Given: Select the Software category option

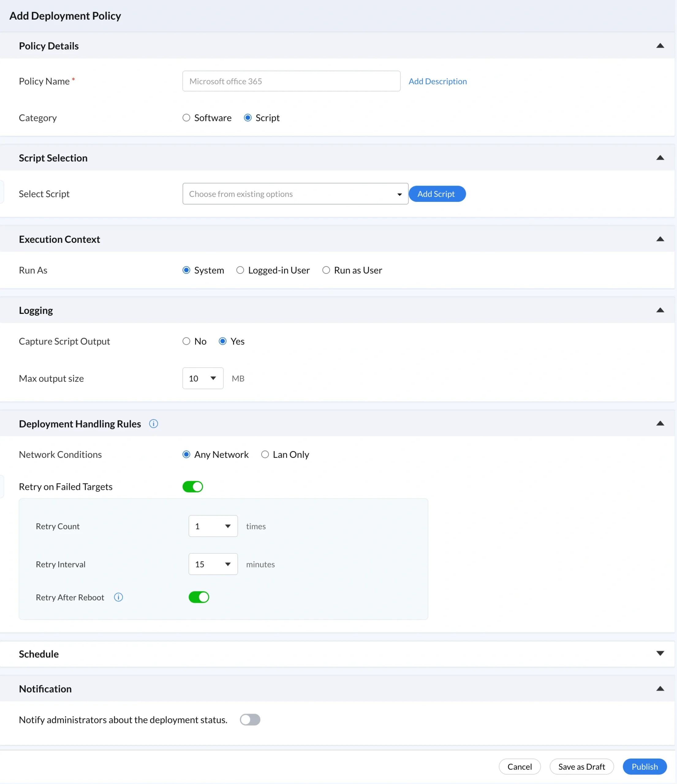Looking at the screenshot, I should click(x=186, y=118).
